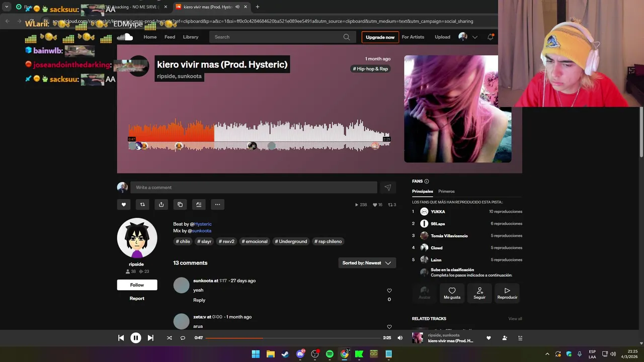Image resolution: width=644 pixels, height=362 pixels.
Task: Follow ripside with the Follow button
Action: click(x=137, y=285)
